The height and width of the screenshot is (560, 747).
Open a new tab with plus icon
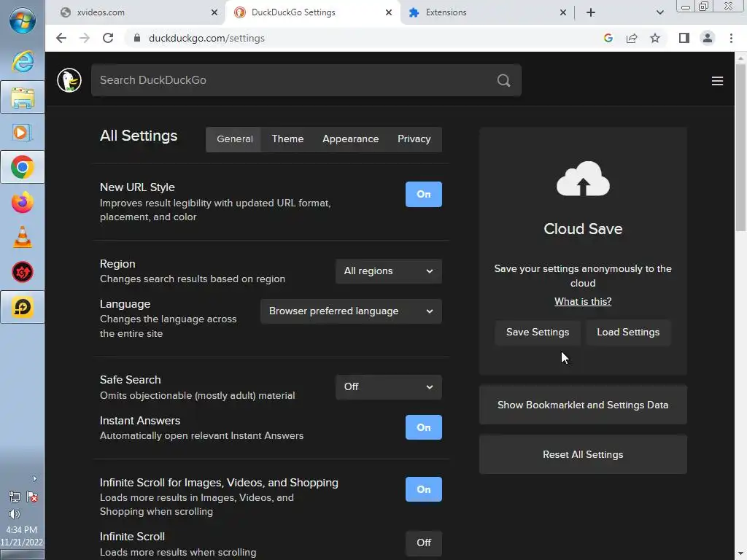(591, 12)
